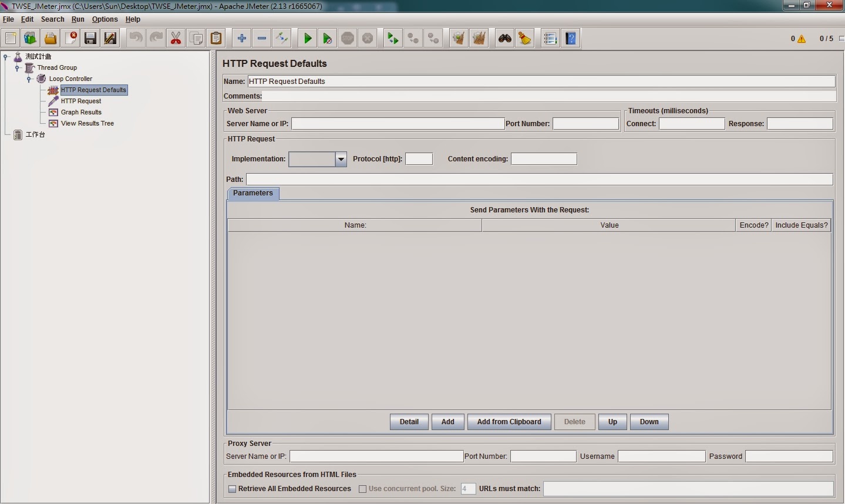Click the Protocol [http] field
The width and height of the screenshot is (845, 504).
pos(419,159)
